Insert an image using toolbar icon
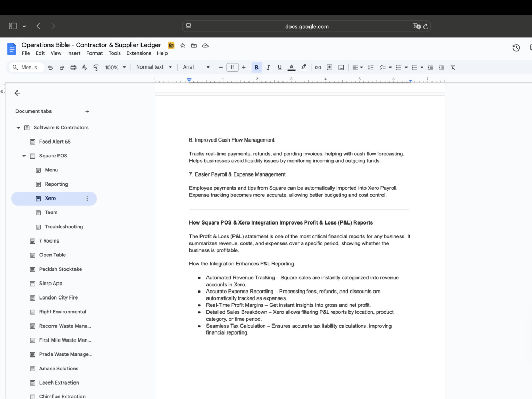 tap(341, 68)
